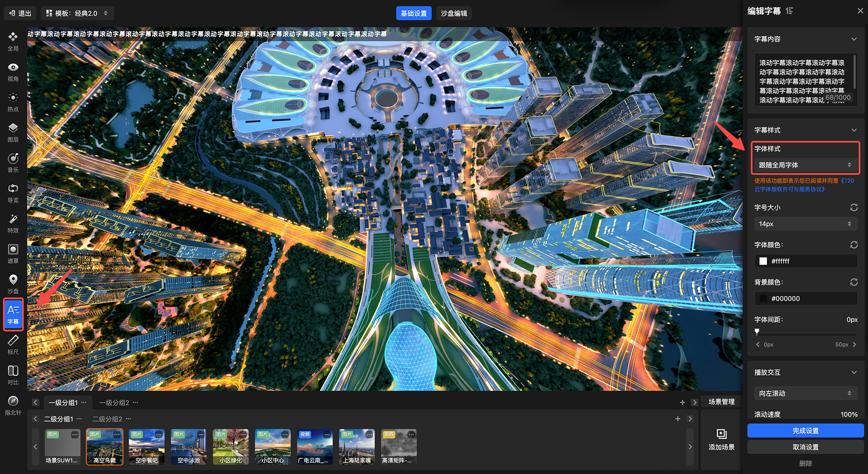
Task: Click the 标尺 ruler icon
Action: coord(13,341)
